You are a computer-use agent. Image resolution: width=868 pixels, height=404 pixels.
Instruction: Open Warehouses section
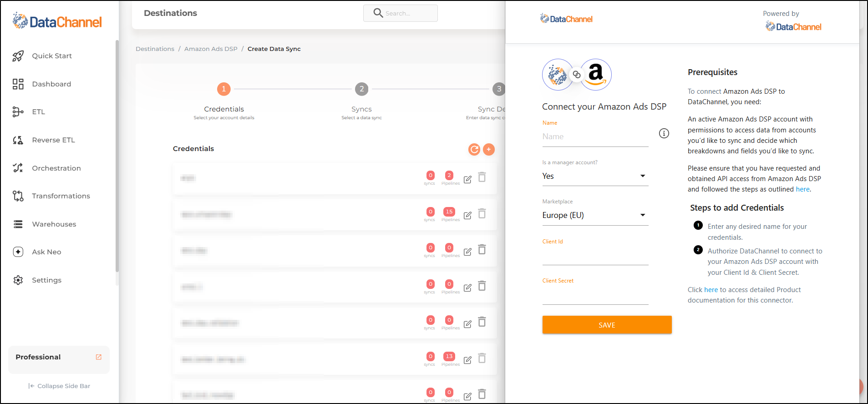(54, 224)
